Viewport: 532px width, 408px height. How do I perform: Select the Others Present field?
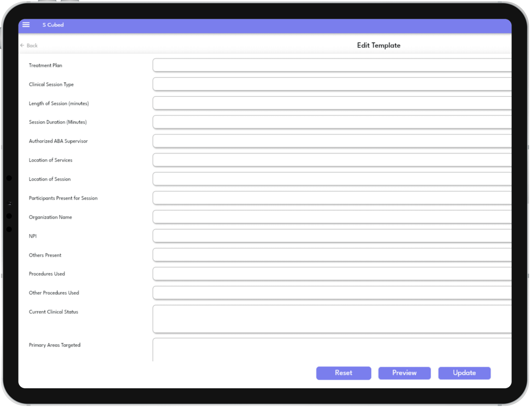(x=332, y=255)
